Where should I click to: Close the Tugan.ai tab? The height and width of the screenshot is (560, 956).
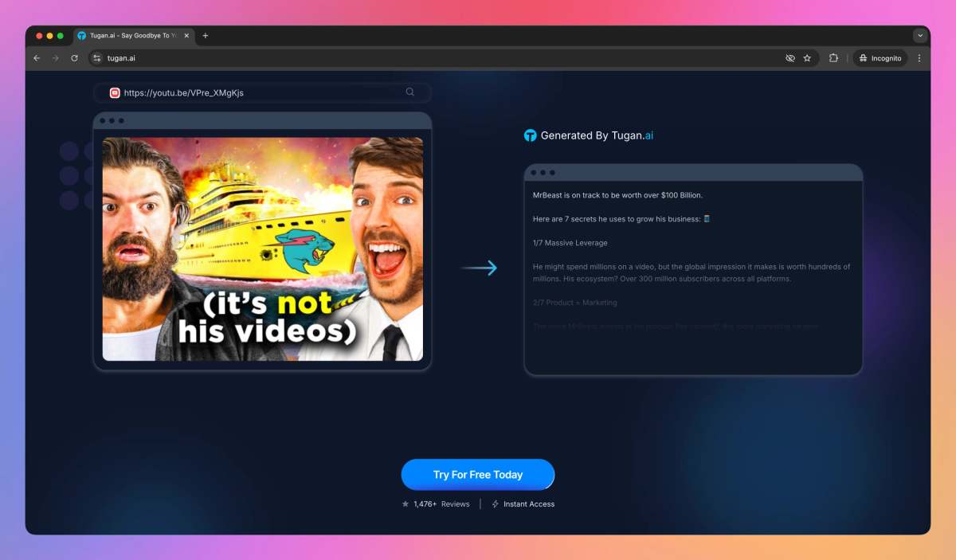tap(186, 36)
